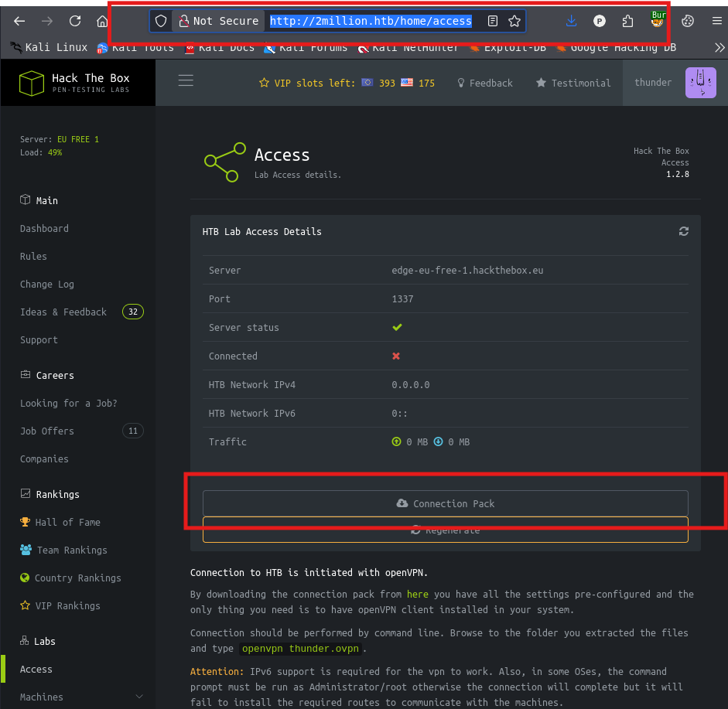This screenshot has width=728, height=709.
Task: Select Access under Labs
Action: click(36, 669)
